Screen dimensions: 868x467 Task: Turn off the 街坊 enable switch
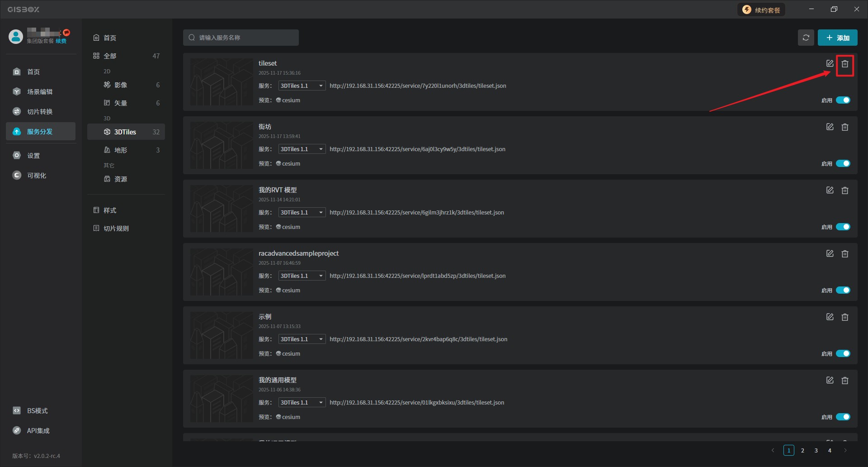tap(843, 163)
